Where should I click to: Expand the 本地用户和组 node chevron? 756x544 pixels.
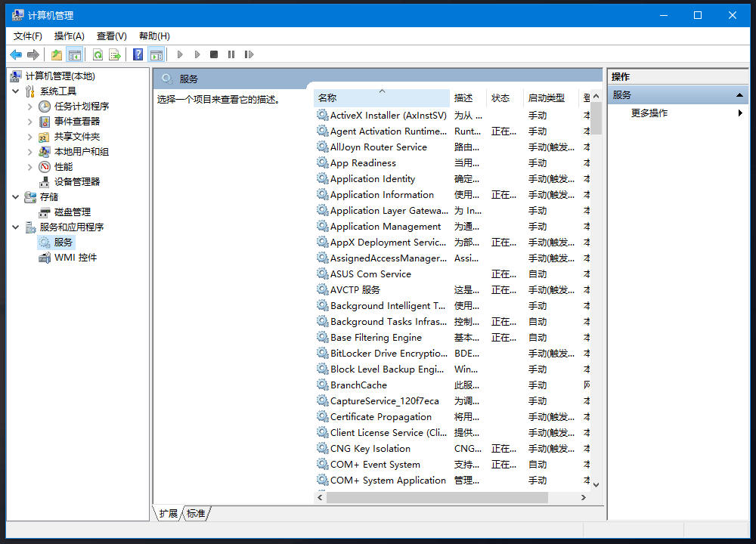pyautogui.click(x=30, y=152)
